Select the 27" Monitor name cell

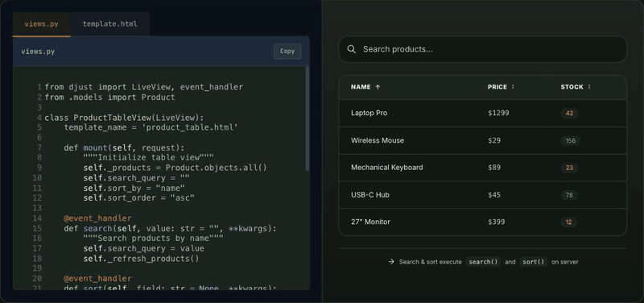pos(370,222)
